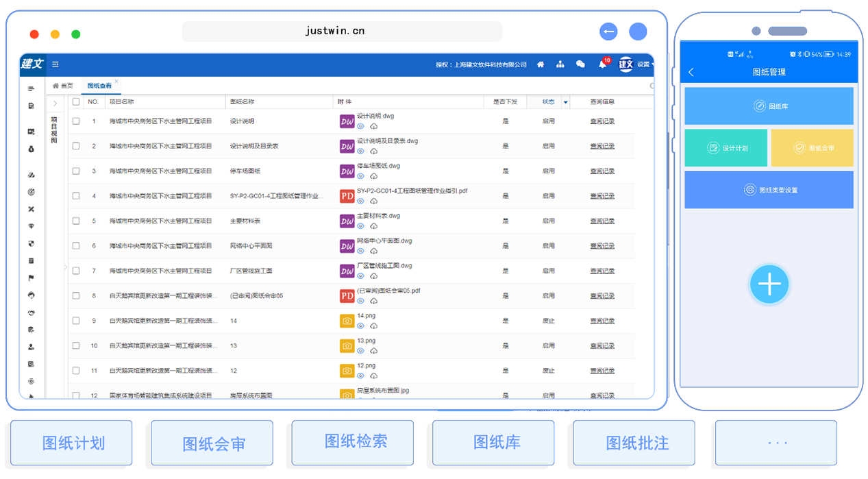Click the justwin.cn address bar

pos(342,32)
